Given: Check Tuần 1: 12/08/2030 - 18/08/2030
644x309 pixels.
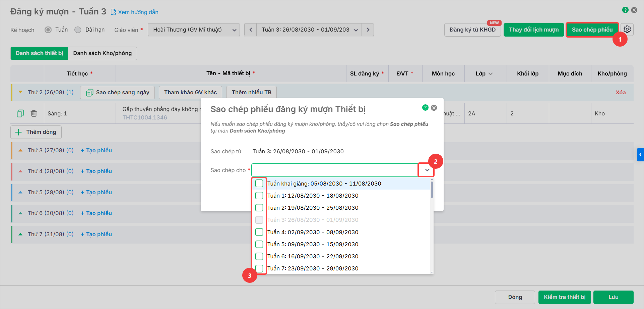Looking at the screenshot, I should coord(259,196).
